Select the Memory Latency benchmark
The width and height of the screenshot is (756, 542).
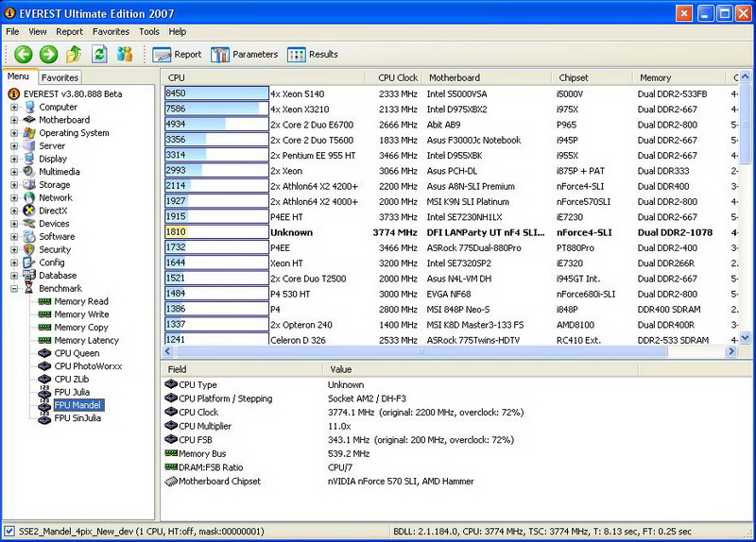click(x=86, y=340)
